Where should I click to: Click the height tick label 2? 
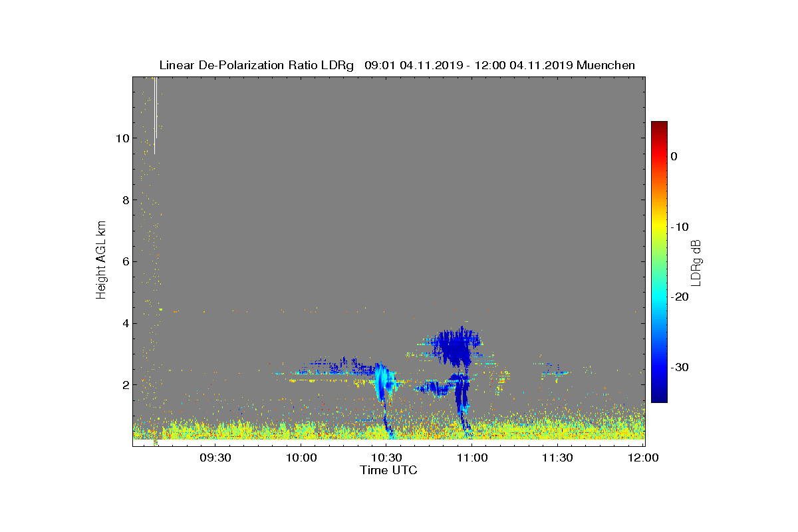coord(125,384)
